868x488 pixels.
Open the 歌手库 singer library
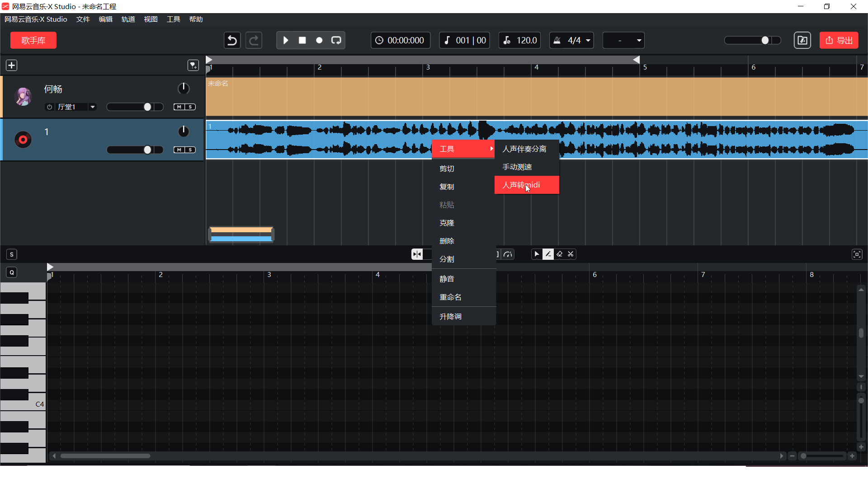[33, 40]
